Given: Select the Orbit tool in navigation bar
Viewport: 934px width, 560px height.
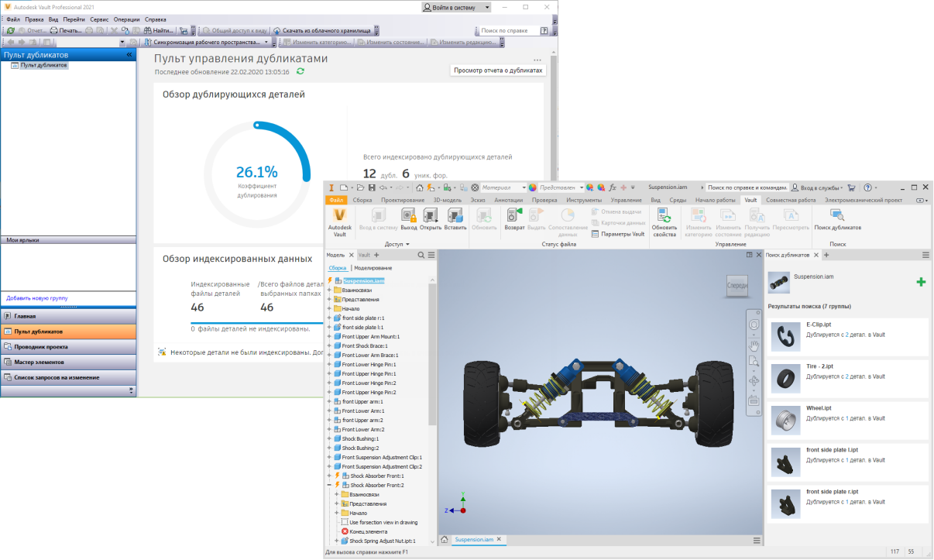Looking at the screenshot, I should click(754, 381).
